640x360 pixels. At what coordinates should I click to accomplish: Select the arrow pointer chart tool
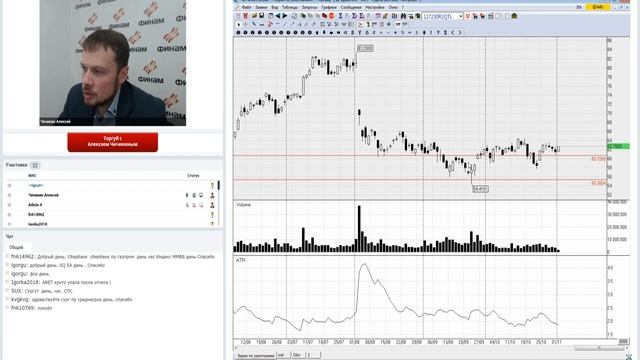click(239, 24)
